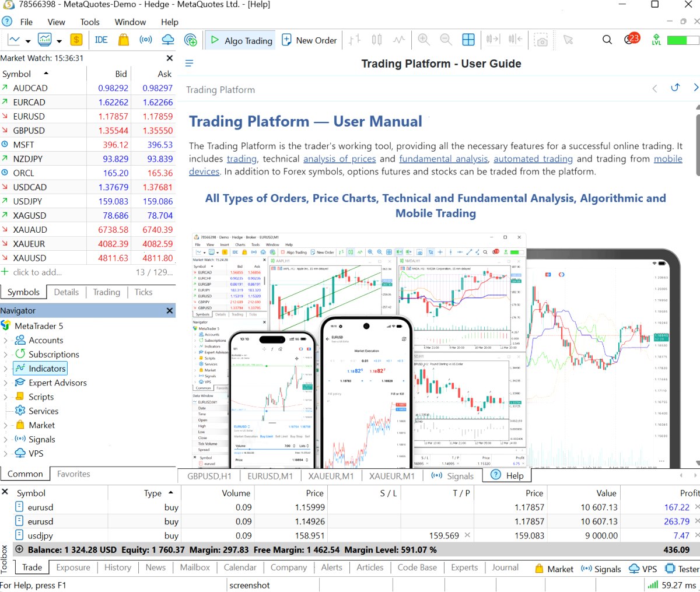Click the Signals broadcast icon in toolbar
700x592 pixels.
tap(145, 40)
